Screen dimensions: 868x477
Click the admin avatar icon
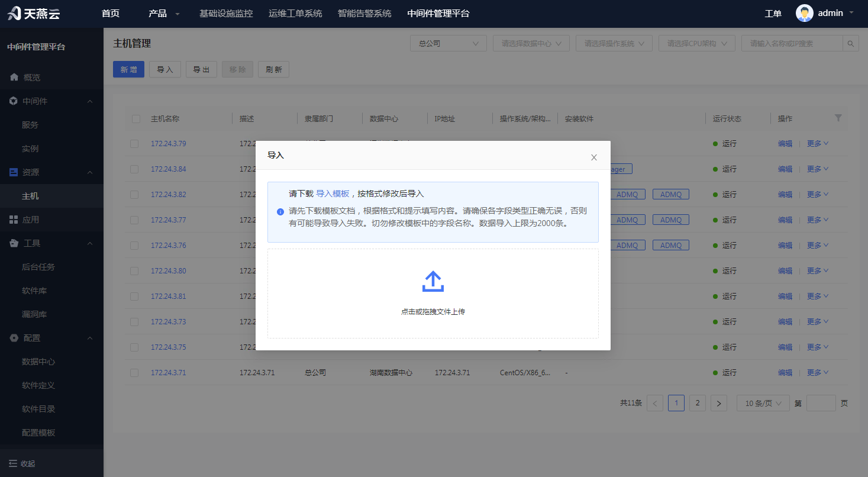pos(805,13)
